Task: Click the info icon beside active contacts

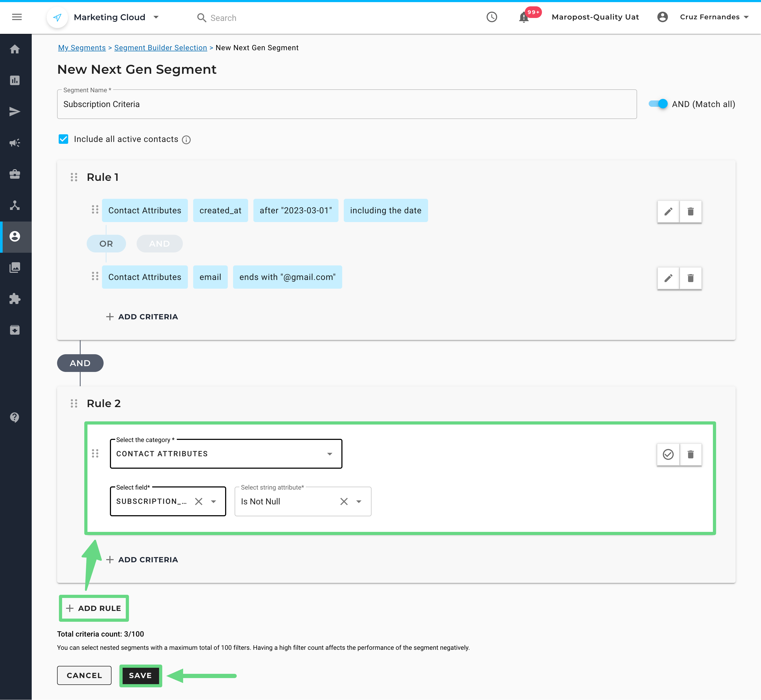Action: click(186, 140)
